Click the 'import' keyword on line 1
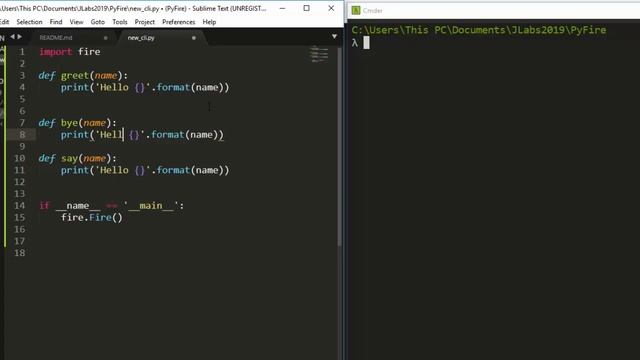 [x=56, y=52]
